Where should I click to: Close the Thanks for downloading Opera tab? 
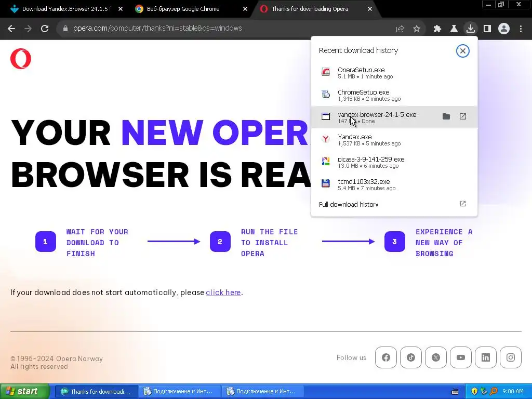(x=370, y=9)
